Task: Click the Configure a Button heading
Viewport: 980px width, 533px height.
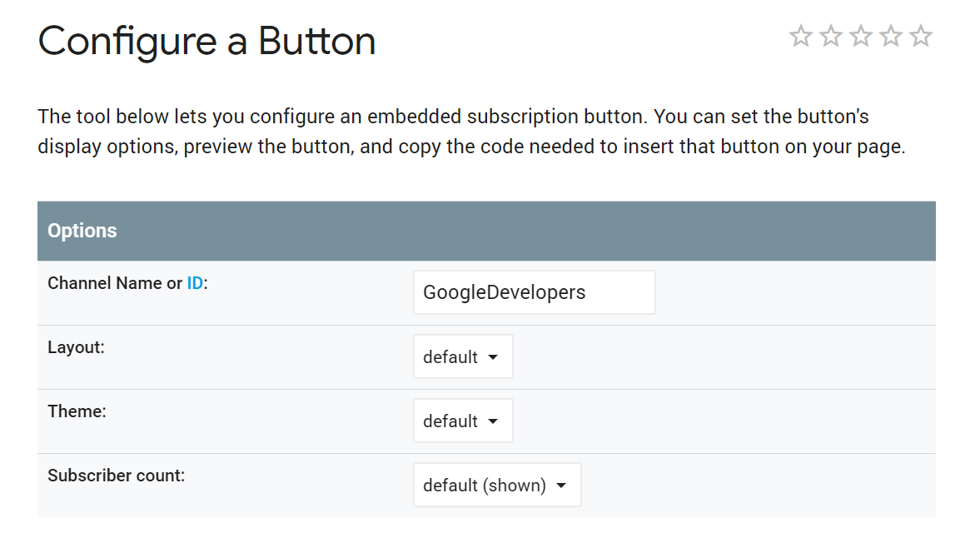Action: pos(206,39)
